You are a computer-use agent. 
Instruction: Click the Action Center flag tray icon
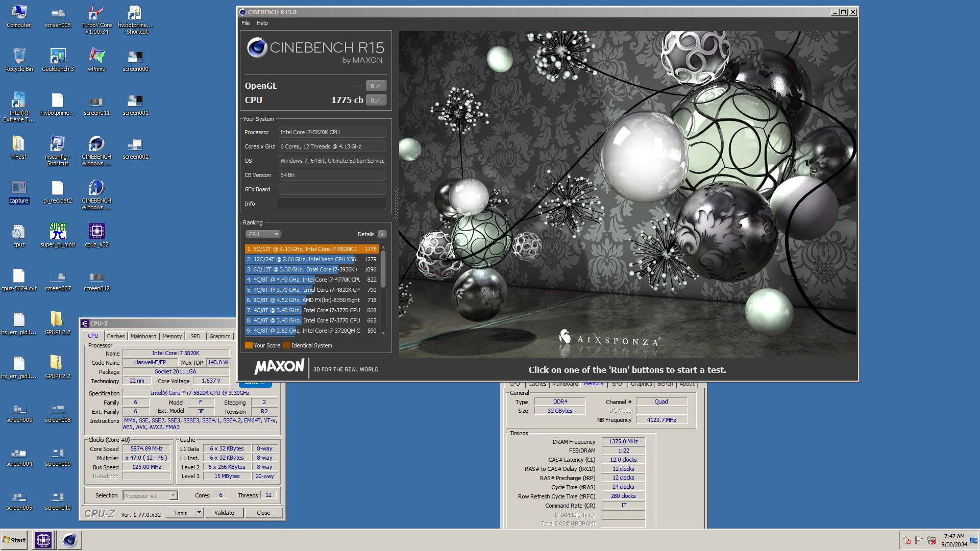[x=919, y=540]
